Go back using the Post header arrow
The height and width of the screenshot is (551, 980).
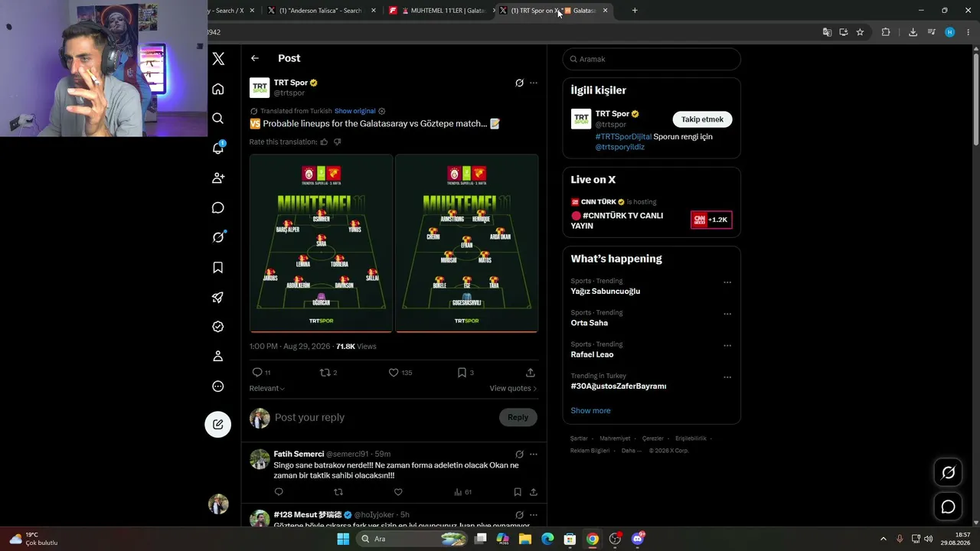click(255, 58)
